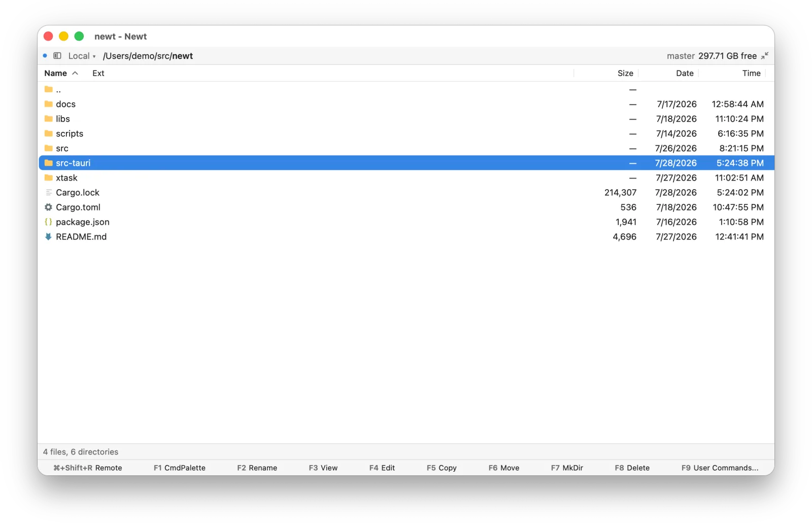Click the Cargo.toml gear icon
Viewport: 812px width, 525px height.
[49, 207]
